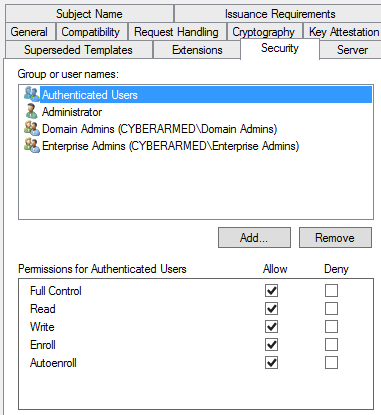Screen dimensions: 381x415
Task: Check Deny for Autoenroll permission
Action: click(x=331, y=362)
